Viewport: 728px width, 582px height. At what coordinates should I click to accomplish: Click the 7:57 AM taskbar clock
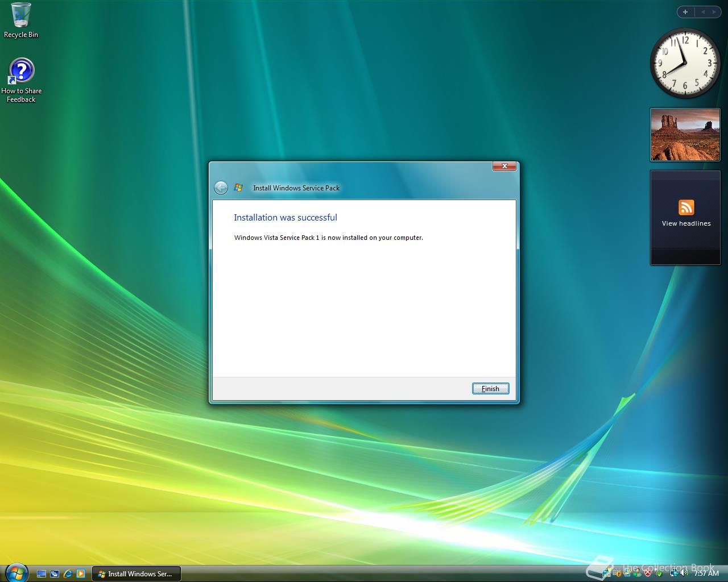click(706, 573)
